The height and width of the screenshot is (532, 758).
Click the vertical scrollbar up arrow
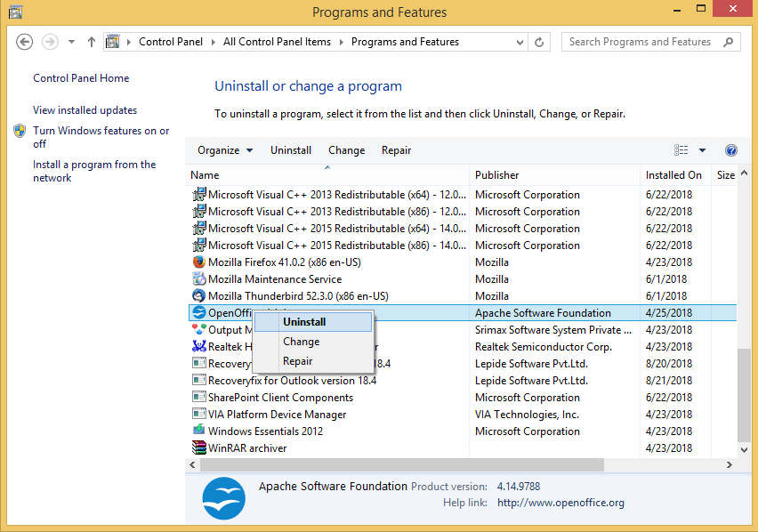[x=744, y=173]
